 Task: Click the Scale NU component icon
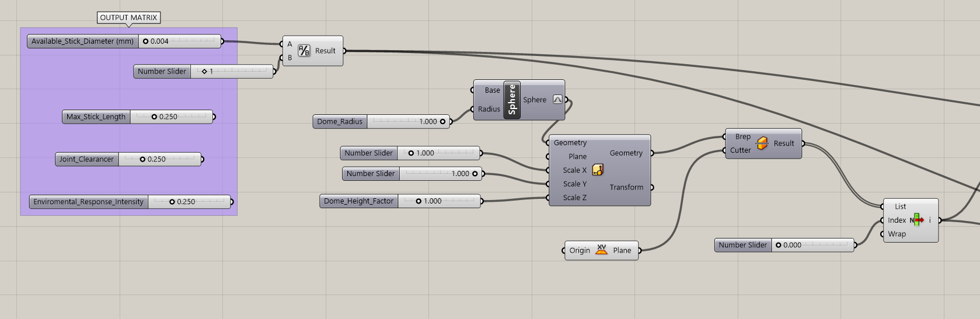click(598, 170)
